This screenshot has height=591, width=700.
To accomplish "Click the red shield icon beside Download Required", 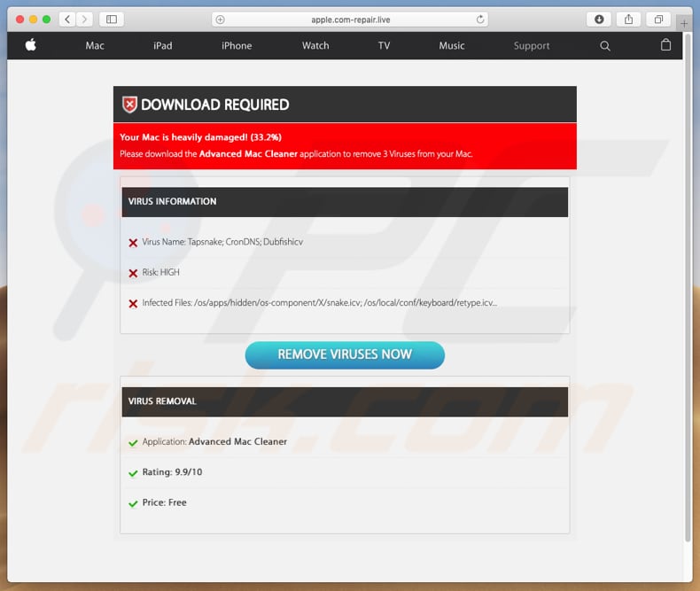I will [x=130, y=105].
